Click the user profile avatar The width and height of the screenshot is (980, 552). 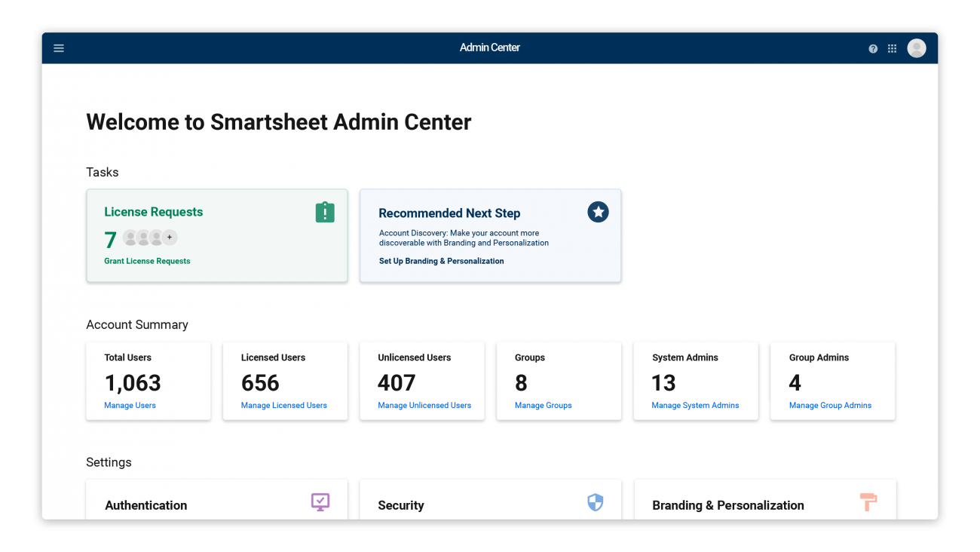[916, 48]
